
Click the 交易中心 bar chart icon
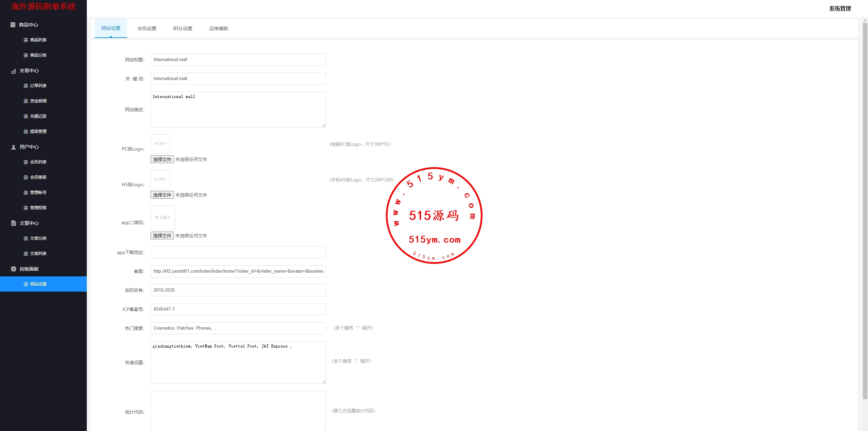(14, 71)
